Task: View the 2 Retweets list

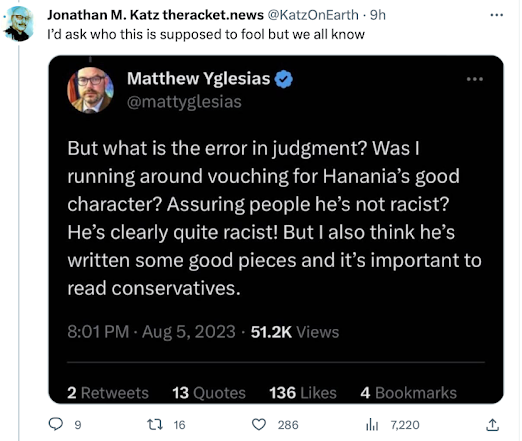Action: (108, 393)
